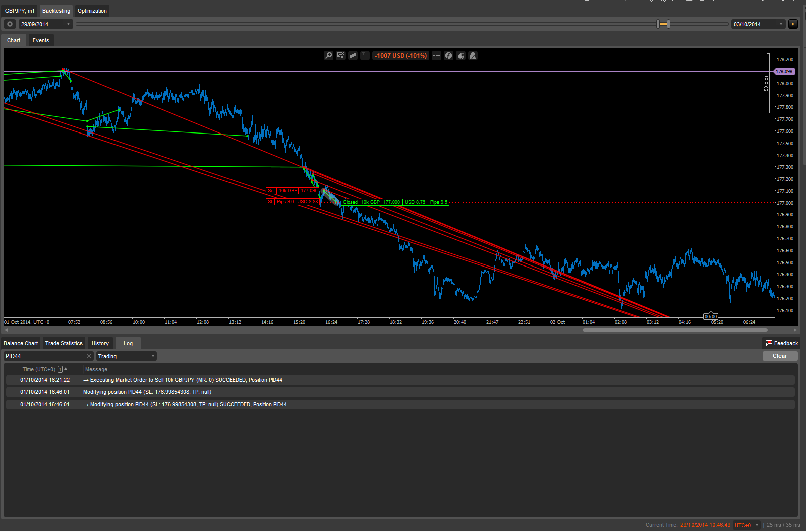806x532 pixels.
Task: Open backtesting settings gear
Action: pos(10,24)
